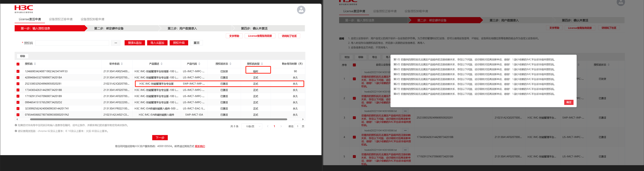Open License使用指南链接 on the step-one page

pos(260,36)
